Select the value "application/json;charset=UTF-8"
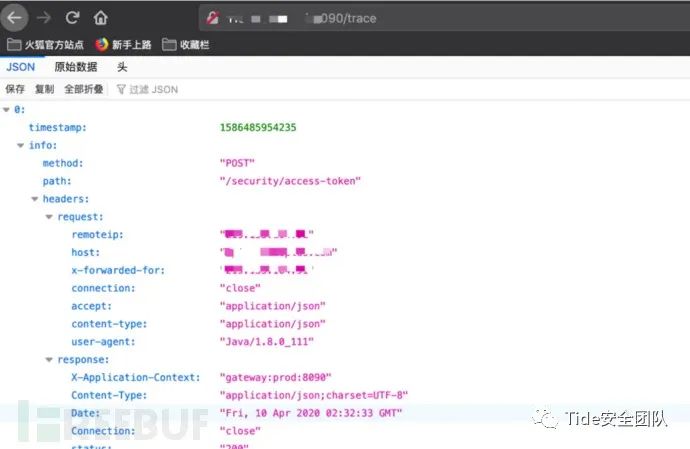The image size is (690, 449). pyautogui.click(x=314, y=395)
